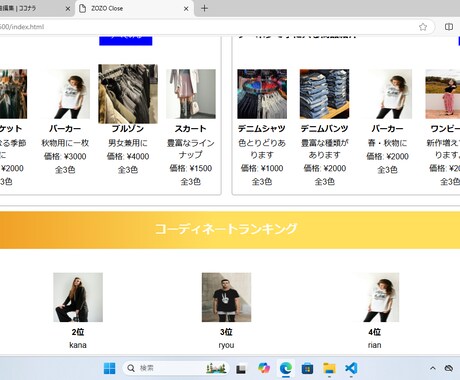460x380 pixels.
Task: Open a new browser tab
Action: pyautogui.click(x=204, y=8)
